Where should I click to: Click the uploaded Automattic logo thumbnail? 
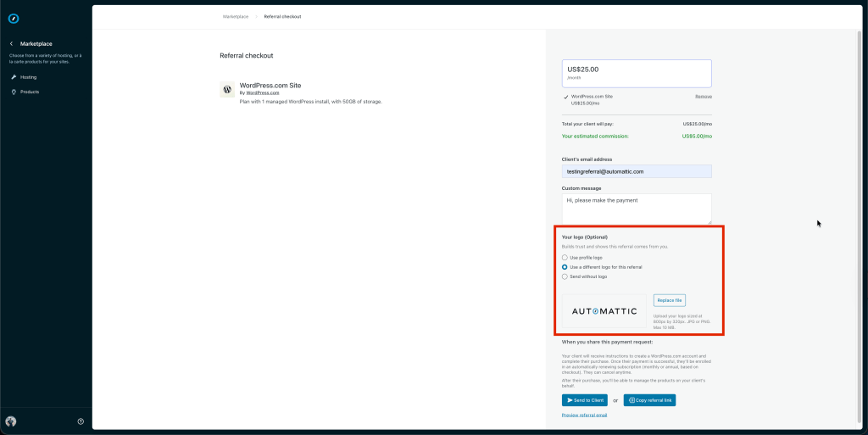point(604,311)
